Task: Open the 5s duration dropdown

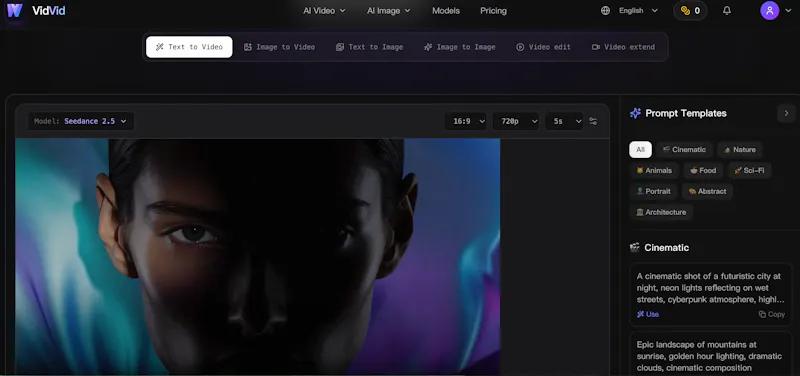Action: tap(564, 121)
